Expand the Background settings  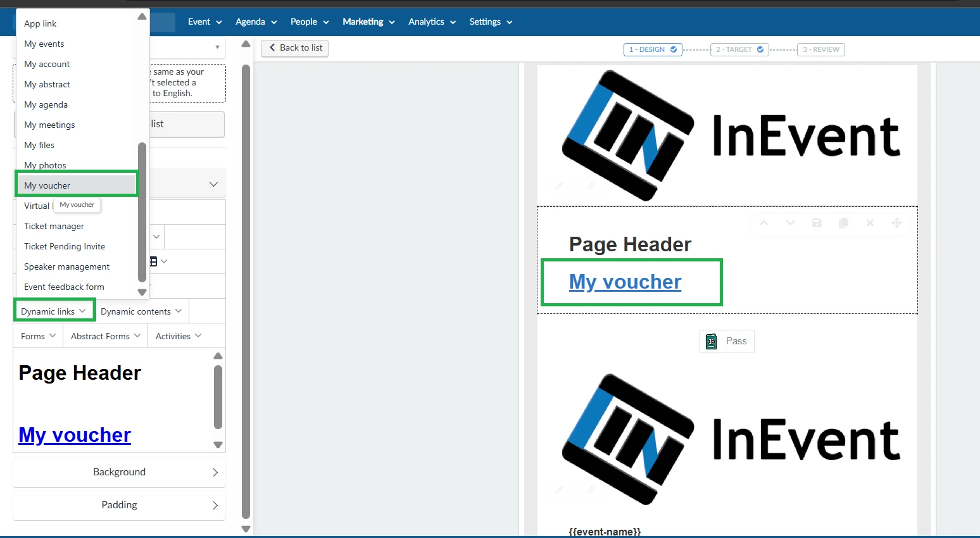tap(119, 472)
